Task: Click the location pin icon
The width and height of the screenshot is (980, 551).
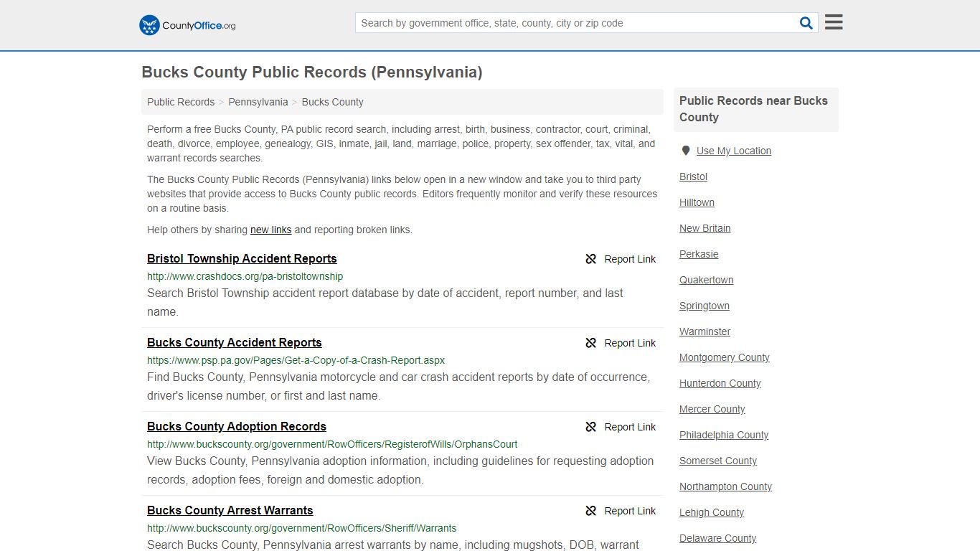Action: 686,151
